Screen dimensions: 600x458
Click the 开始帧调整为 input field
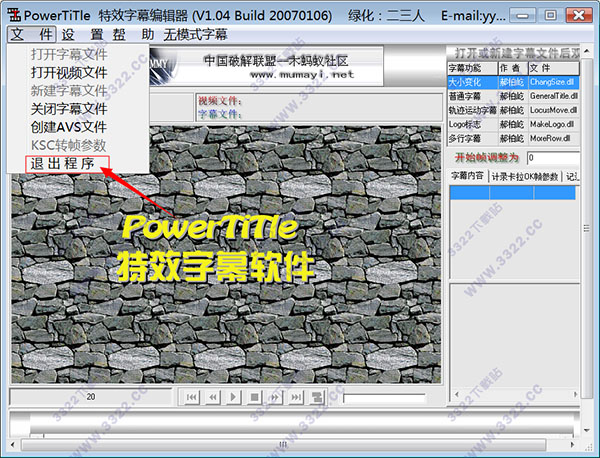553,158
